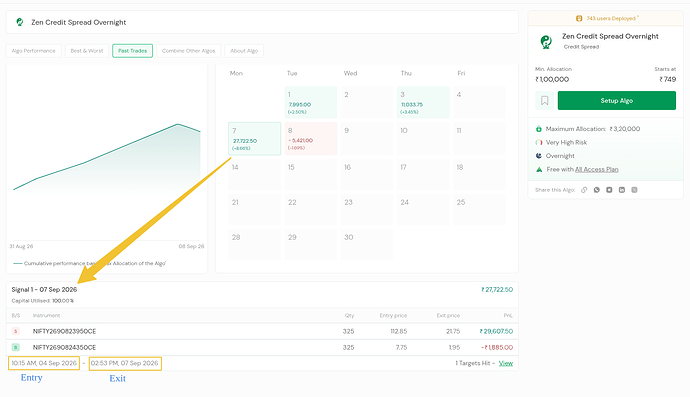Click the ₹1,00,000 minimum allocation value
690x397 pixels.
pos(552,80)
